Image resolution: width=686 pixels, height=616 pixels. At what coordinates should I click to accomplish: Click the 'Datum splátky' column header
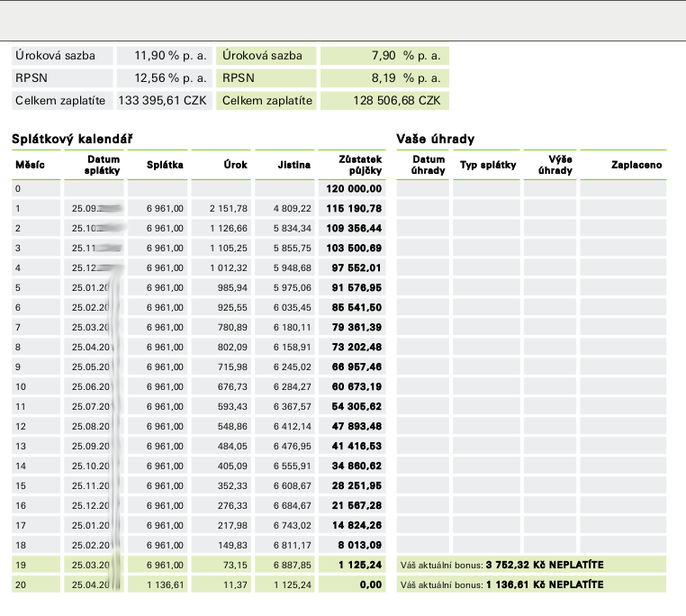104,165
